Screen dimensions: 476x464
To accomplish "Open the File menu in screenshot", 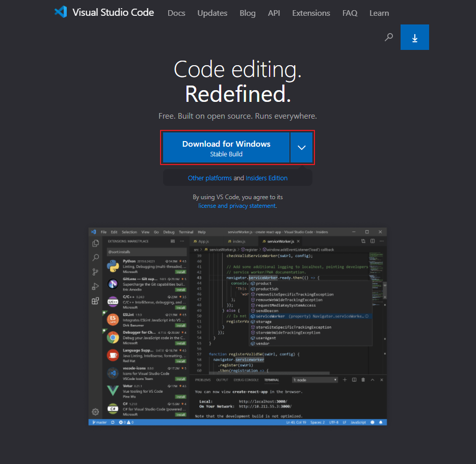I will point(103,232).
